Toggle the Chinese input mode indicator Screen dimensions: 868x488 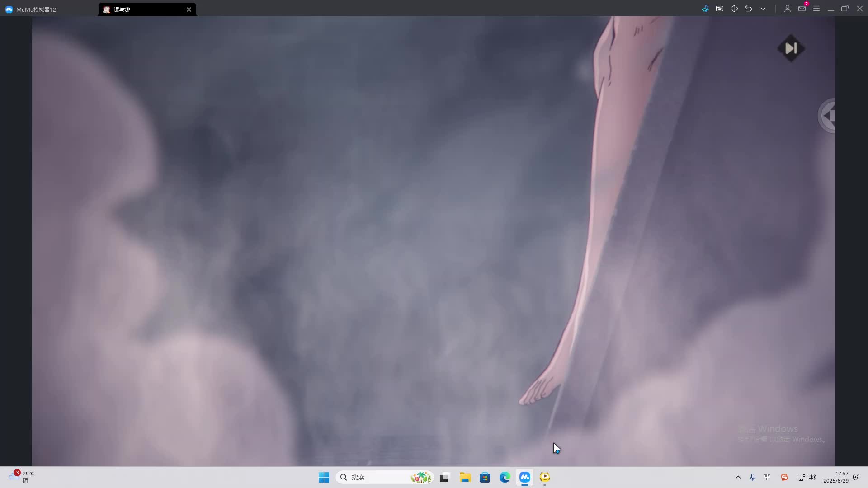point(767,477)
